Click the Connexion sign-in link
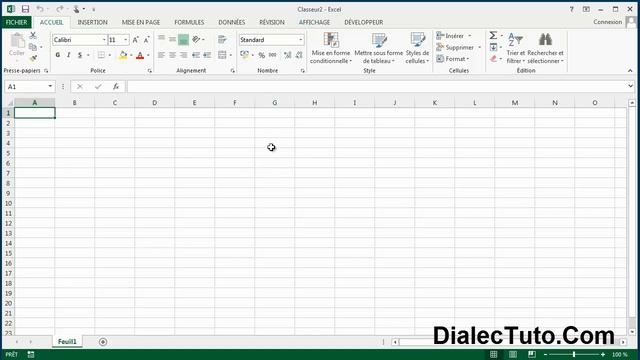 tap(607, 22)
